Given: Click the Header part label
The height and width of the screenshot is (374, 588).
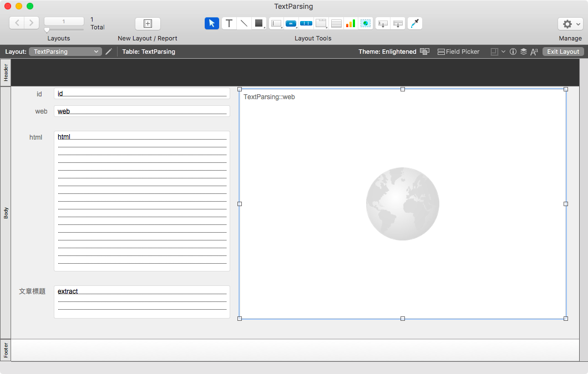Looking at the screenshot, I should tap(6, 73).
